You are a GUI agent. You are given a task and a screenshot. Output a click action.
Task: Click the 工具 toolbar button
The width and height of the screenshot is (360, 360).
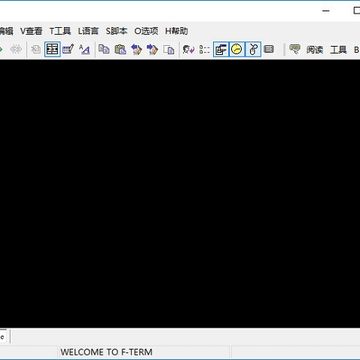[x=338, y=50]
